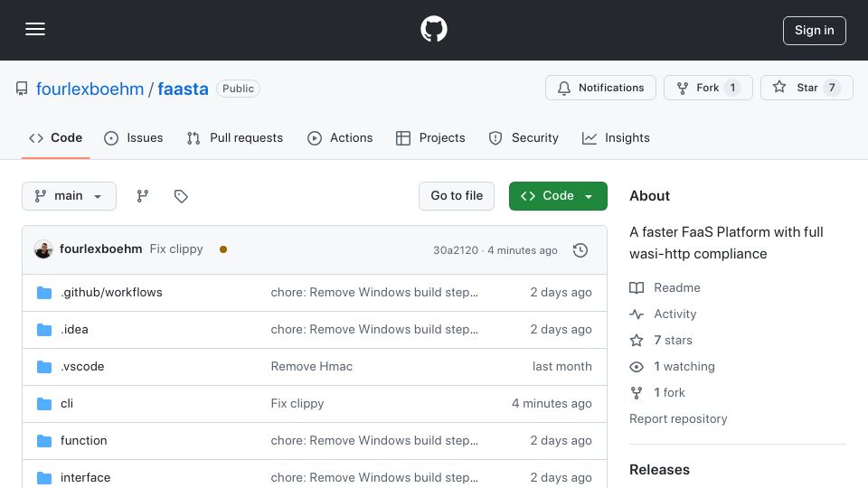The height and width of the screenshot is (488, 868).
Task: Click folder icon for .idea row
Action: point(44,330)
